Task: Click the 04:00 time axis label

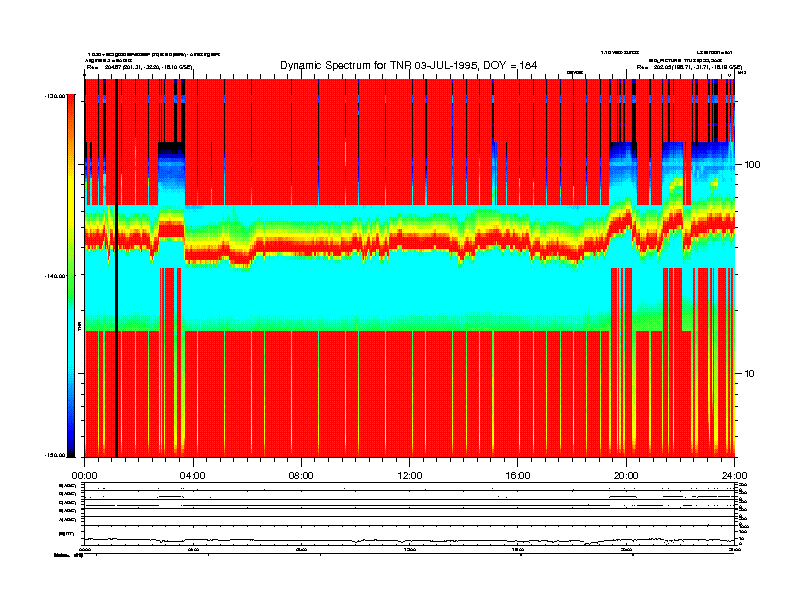Action: (192, 476)
